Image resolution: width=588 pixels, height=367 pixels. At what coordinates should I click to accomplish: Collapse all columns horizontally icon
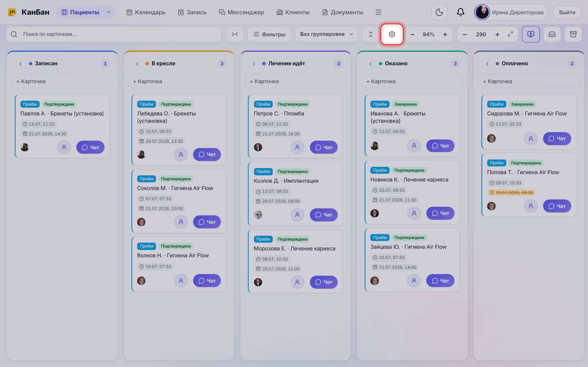tap(235, 34)
